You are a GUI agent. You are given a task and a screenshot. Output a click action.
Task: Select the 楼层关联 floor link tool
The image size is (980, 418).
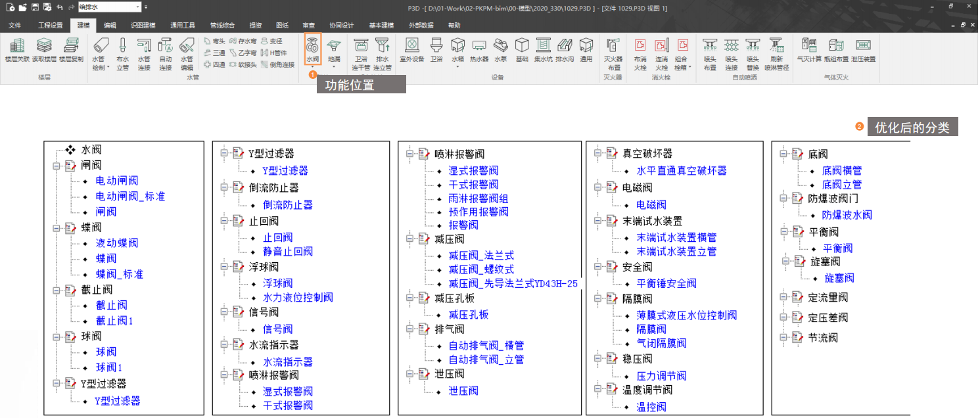tap(17, 49)
